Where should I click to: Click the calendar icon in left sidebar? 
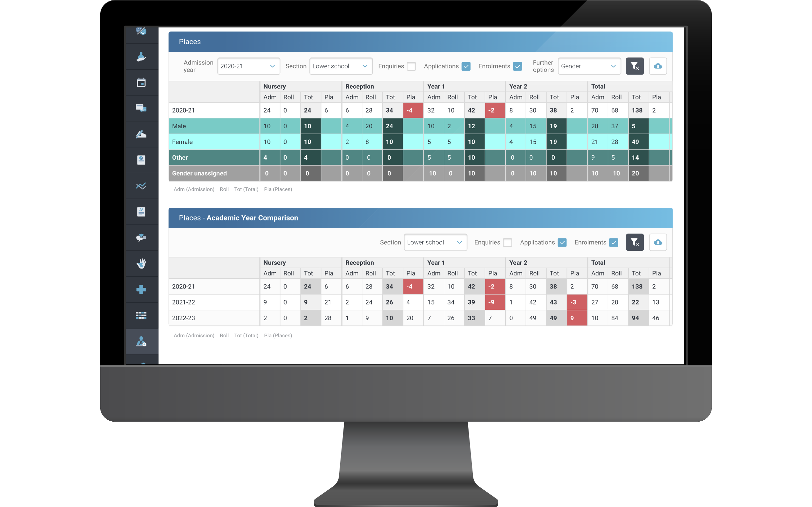(x=141, y=82)
